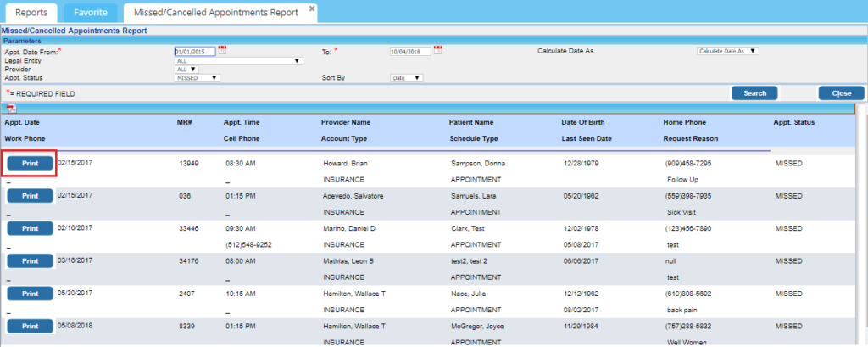
Task: Click the Provider Name column header
Action: (346, 122)
